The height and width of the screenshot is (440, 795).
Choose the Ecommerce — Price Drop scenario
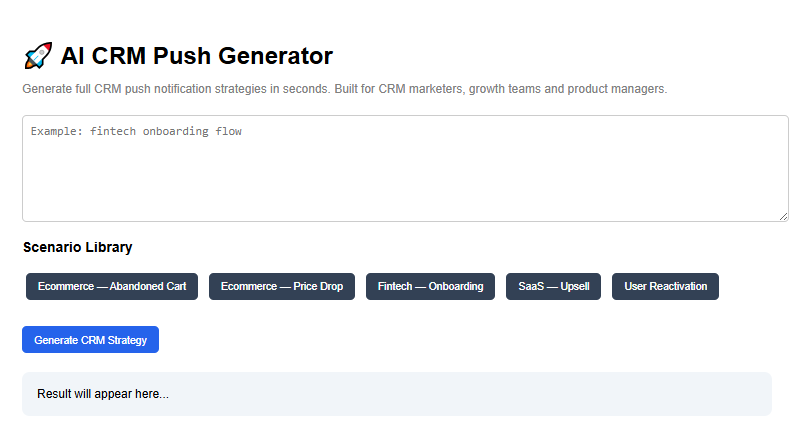pos(281,286)
